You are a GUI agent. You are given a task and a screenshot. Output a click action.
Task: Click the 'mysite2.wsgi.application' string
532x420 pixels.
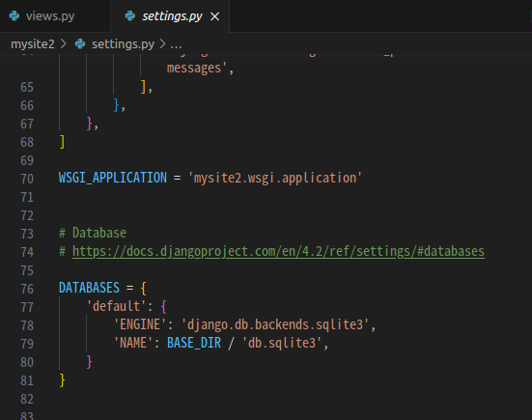(x=275, y=178)
